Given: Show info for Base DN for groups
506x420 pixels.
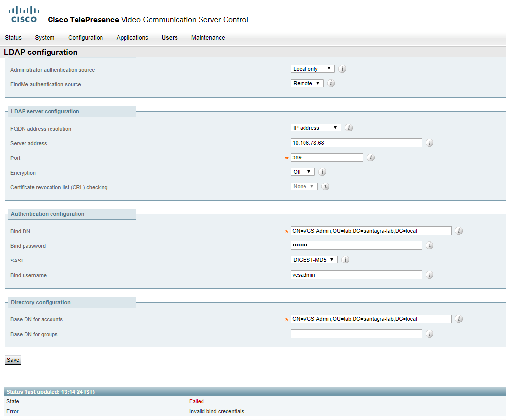Looking at the screenshot, I should click(x=430, y=334).
